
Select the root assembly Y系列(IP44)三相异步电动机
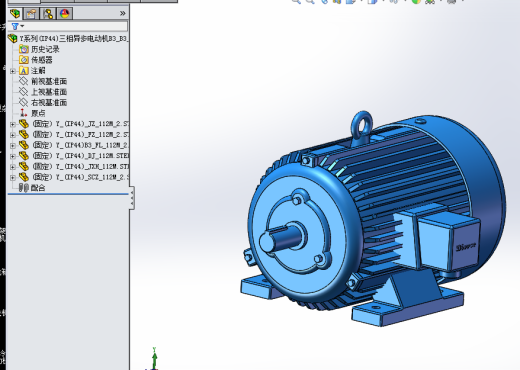[68, 38]
